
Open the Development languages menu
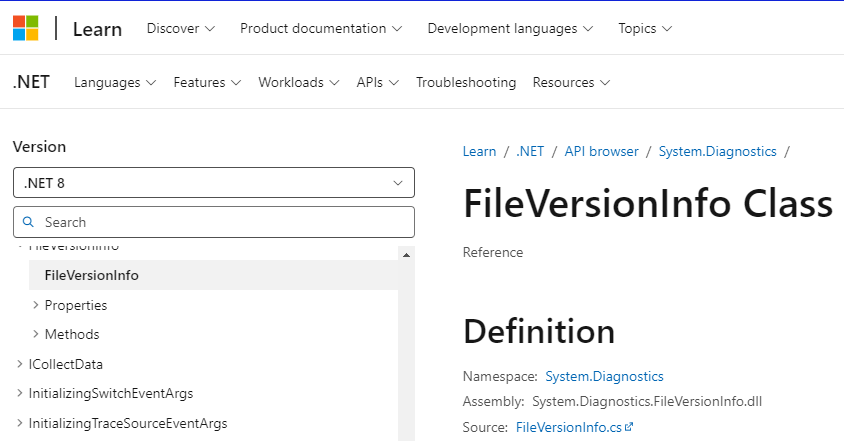tap(510, 29)
